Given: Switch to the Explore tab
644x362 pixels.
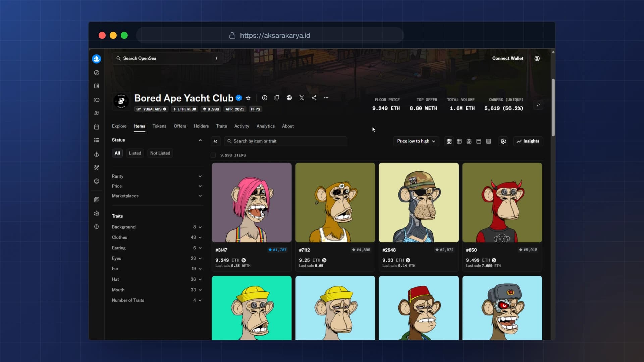Looking at the screenshot, I should [x=119, y=126].
